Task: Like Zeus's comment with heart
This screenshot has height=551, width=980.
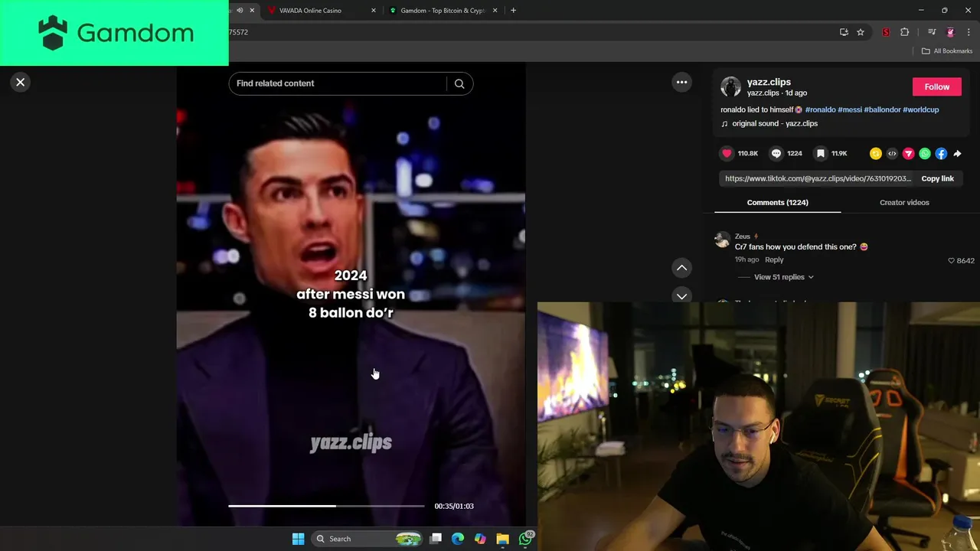Action: click(x=952, y=260)
